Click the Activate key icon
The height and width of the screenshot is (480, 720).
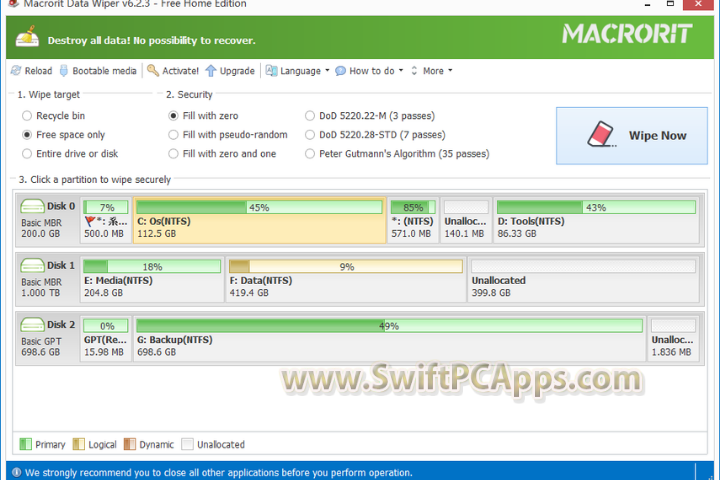[x=153, y=71]
